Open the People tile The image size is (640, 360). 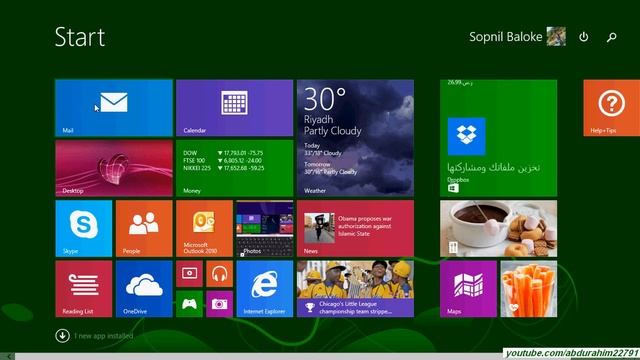(x=144, y=229)
